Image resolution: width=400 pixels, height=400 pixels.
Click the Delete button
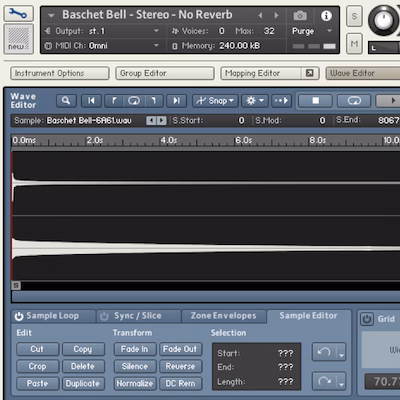[x=83, y=366]
